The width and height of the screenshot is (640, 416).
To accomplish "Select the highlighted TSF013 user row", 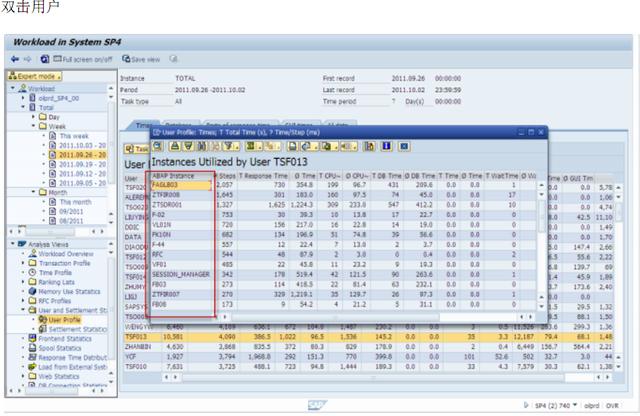I will [x=367, y=337].
